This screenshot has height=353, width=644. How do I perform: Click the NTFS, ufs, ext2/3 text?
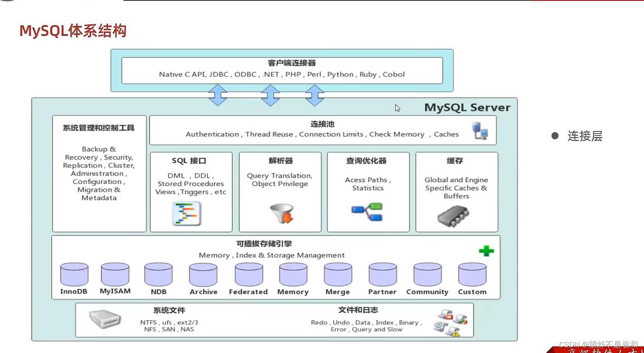tap(169, 326)
